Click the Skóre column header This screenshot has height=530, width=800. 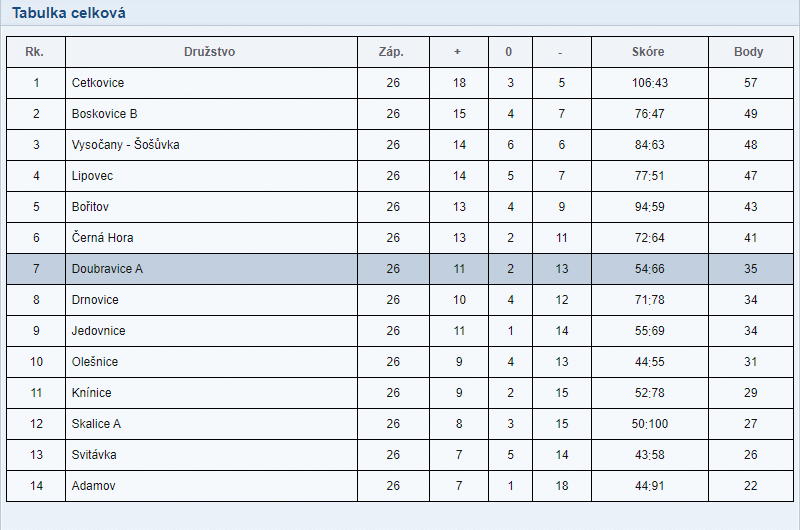[648, 52]
